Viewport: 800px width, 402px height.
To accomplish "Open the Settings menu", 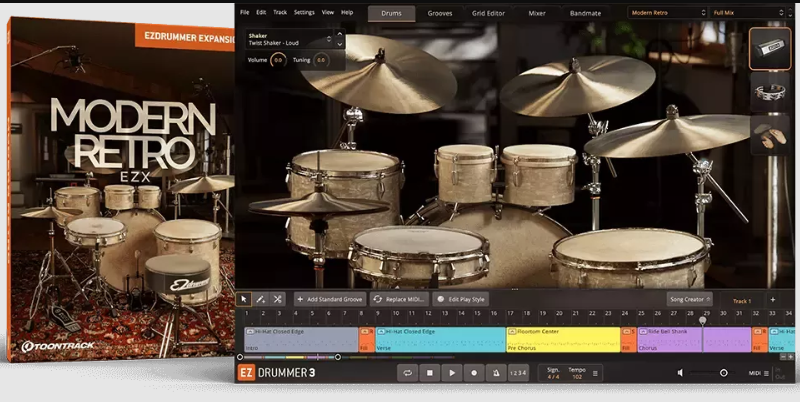I will point(304,12).
